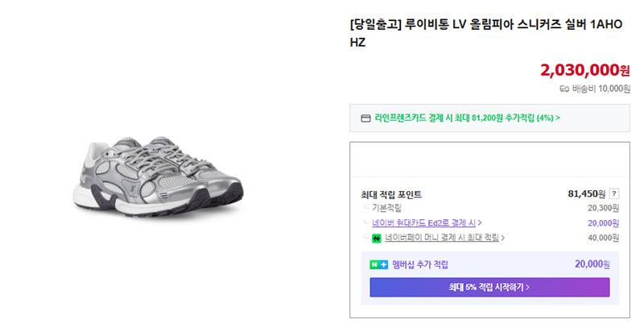Click the 최대 적립 포인트 heading
Screen dimensions: 644x324
pos(391,194)
